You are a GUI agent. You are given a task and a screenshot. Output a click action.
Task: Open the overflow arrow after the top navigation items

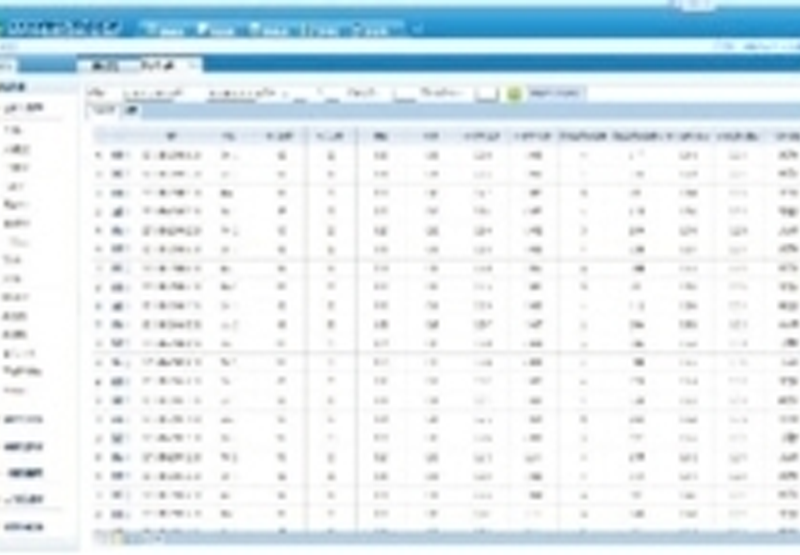(x=417, y=29)
